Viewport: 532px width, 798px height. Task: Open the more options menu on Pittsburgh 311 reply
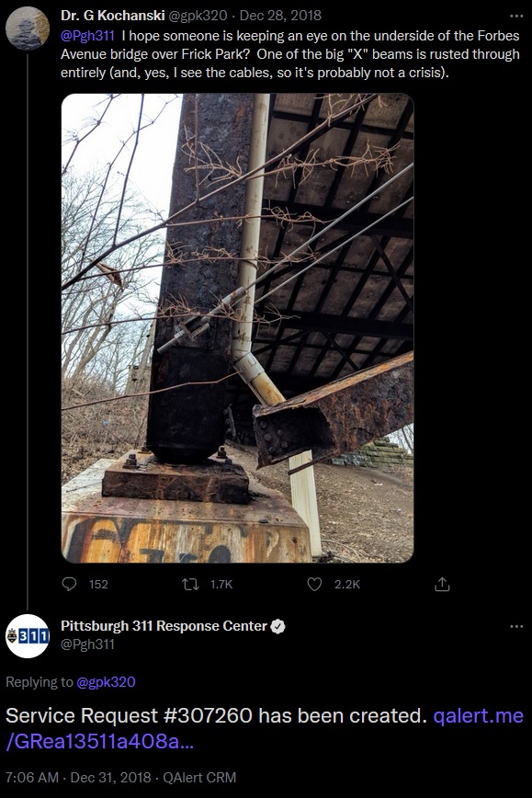[516, 626]
